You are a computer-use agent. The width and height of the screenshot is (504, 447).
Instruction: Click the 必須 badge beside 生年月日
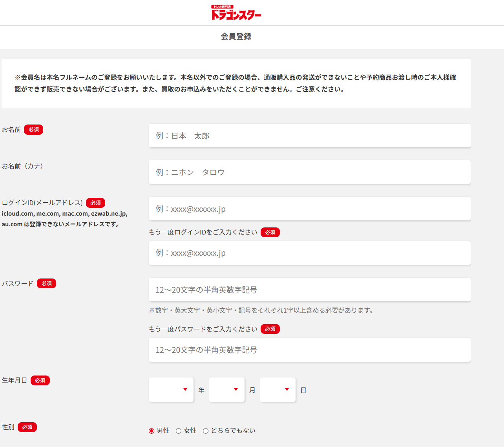click(x=40, y=381)
